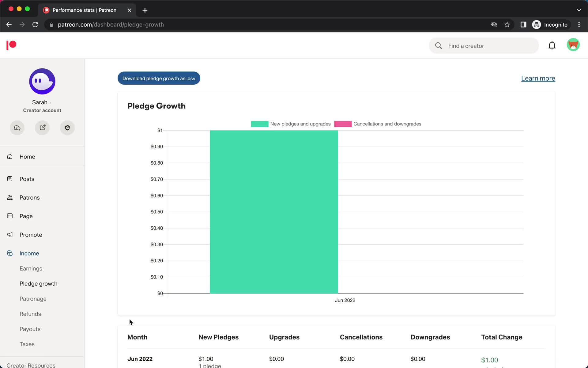Go to Earnings submenu
The height and width of the screenshot is (368, 588).
[x=31, y=268]
